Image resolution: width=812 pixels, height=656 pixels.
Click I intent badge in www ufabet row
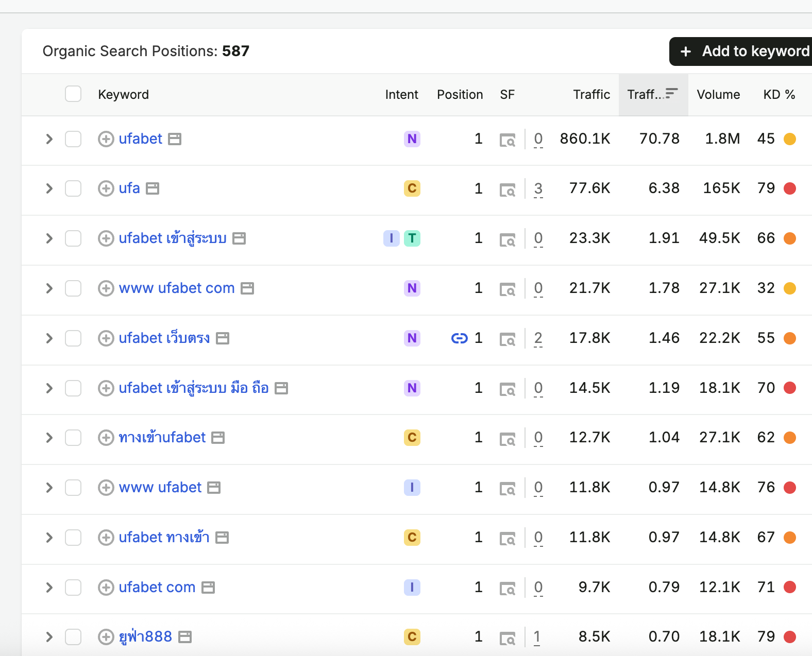click(x=412, y=488)
